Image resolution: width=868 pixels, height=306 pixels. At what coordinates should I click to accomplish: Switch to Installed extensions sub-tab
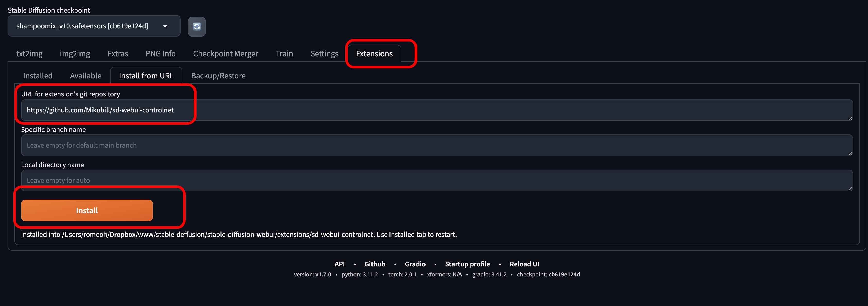(x=38, y=76)
